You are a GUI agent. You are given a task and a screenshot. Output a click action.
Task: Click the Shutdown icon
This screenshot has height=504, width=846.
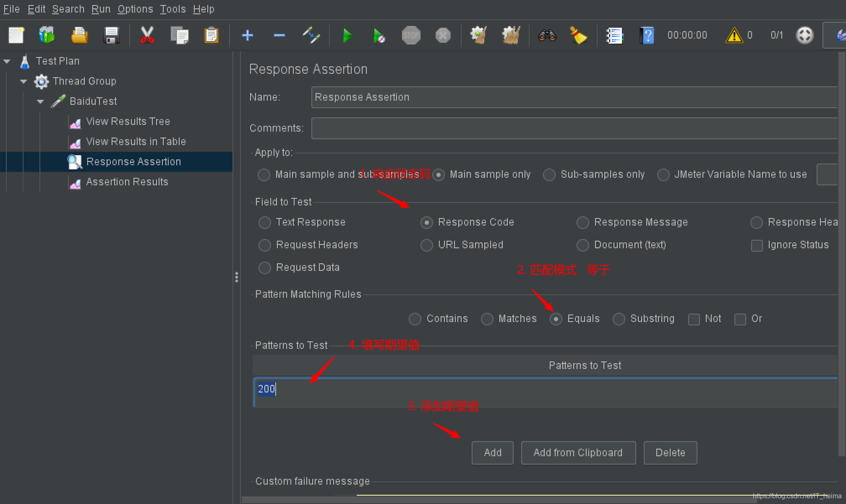[x=443, y=35]
